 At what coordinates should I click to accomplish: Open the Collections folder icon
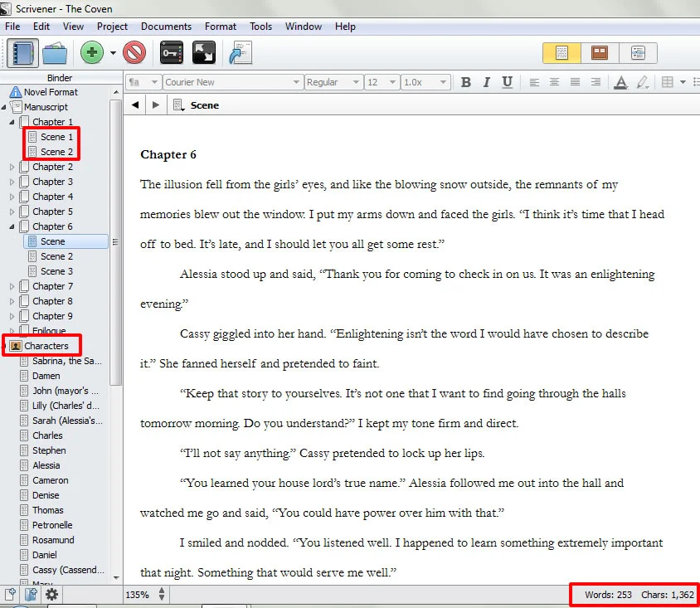click(55, 53)
